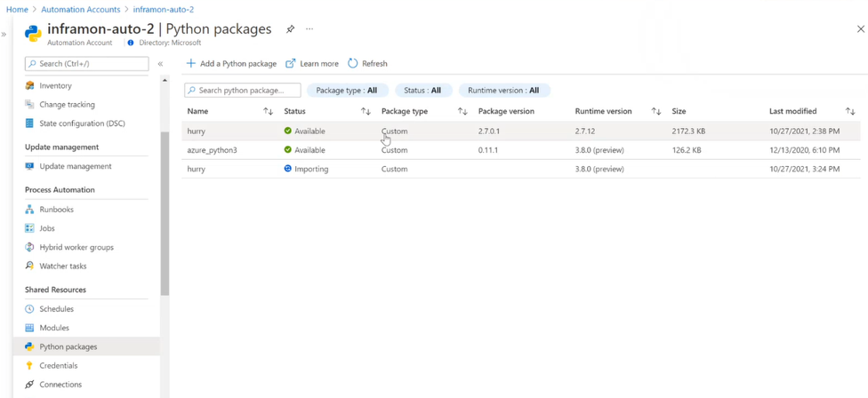The height and width of the screenshot is (398, 868).
Task: Sort the table by Name column
Action: (268, 111)
